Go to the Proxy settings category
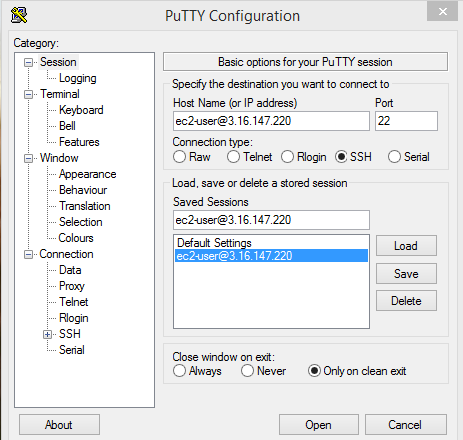The height and width of the screenshot is (440, 463). click(x=72, y=286)
